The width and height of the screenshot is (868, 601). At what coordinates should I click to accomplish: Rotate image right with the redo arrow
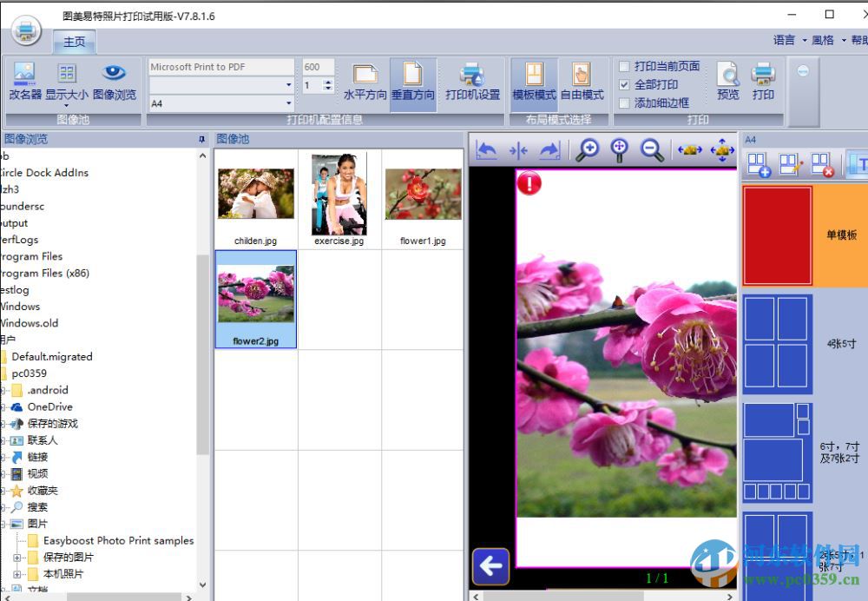[x=549, y=149]
